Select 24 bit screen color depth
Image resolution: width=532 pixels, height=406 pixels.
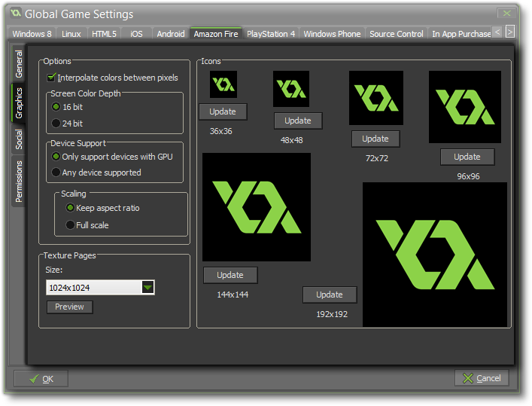pyautogui.click(x=56, y=123)
